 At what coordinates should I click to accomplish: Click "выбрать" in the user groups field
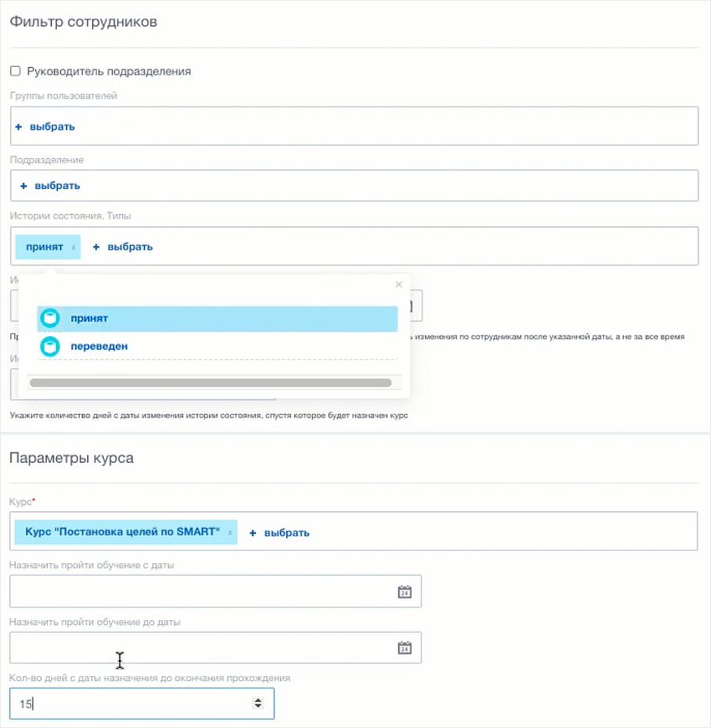(x=54, y=126)
